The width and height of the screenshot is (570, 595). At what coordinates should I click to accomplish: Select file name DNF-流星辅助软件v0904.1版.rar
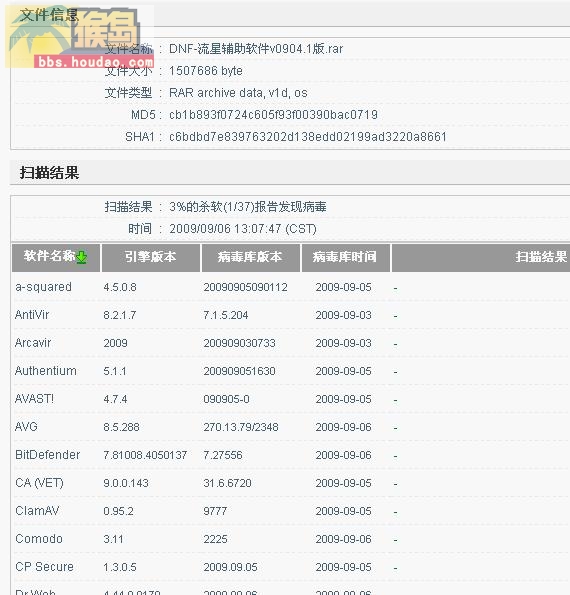point(256,49)
